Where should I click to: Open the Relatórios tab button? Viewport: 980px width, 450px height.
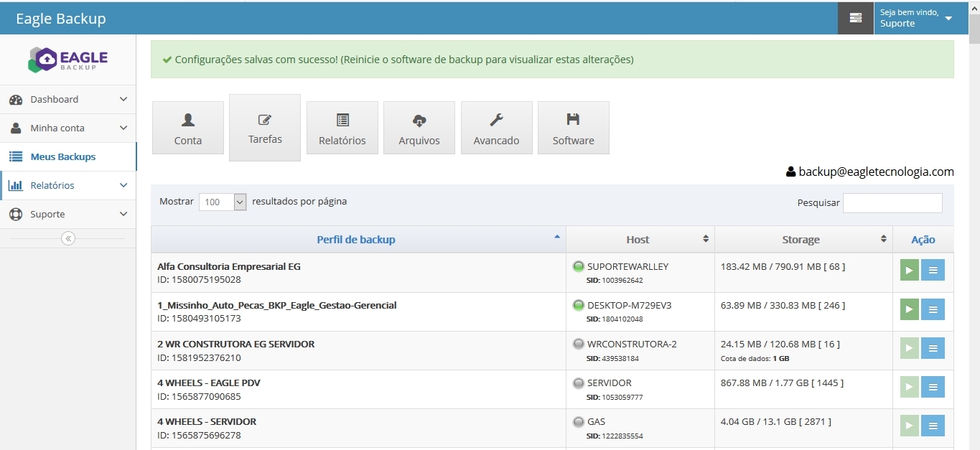click(342, 128)
